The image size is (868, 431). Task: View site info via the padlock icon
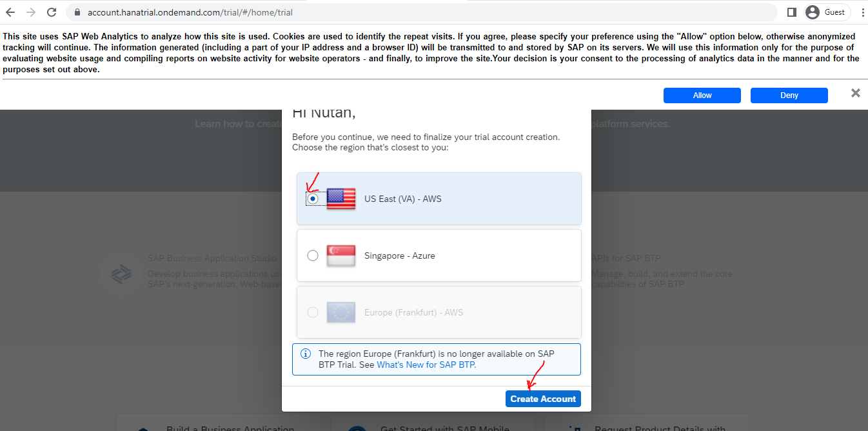point(77,12)
